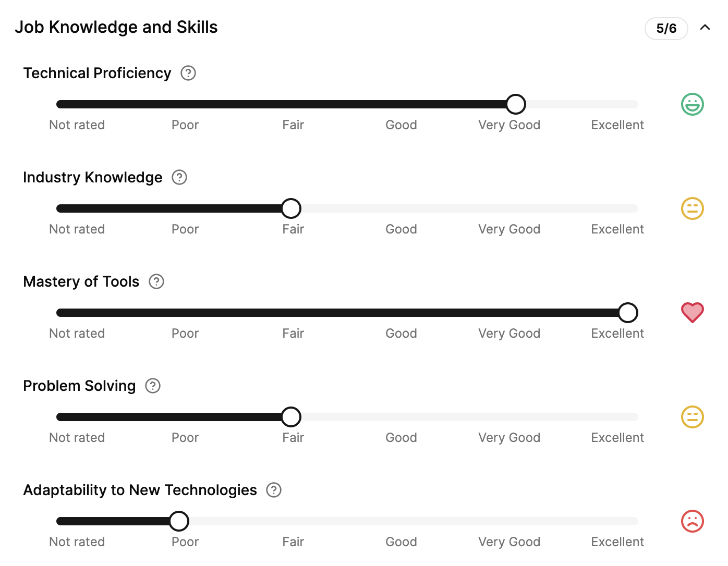This screenshot has width=728, height=566.
Task: Set Problem Solving to Poor
Action: (x=179, y=417)
